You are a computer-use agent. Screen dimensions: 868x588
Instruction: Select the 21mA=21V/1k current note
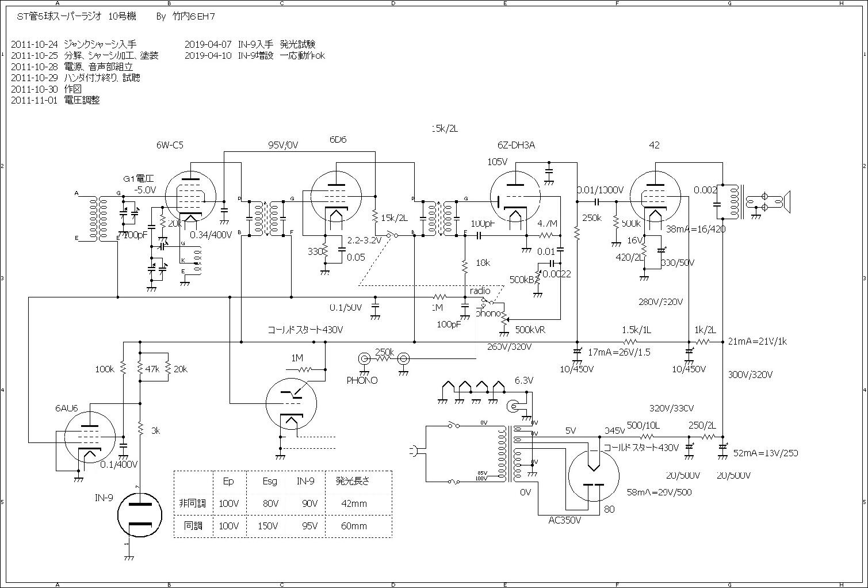coord(757,341)
